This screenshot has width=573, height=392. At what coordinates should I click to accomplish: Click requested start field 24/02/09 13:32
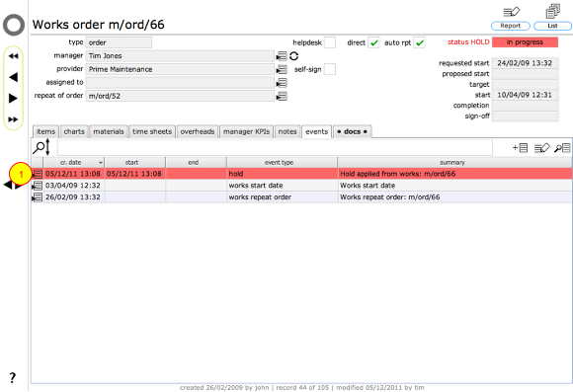[x=525, y=63]
